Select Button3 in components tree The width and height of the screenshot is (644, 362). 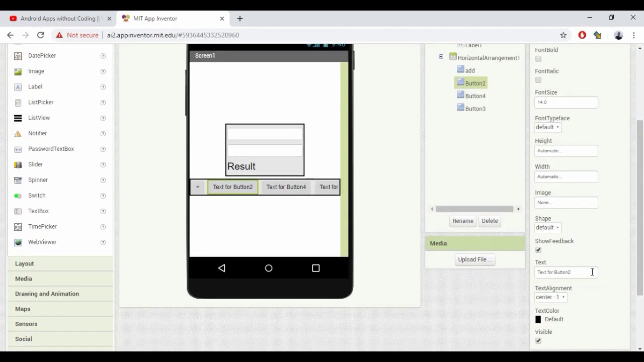point(471,108)
